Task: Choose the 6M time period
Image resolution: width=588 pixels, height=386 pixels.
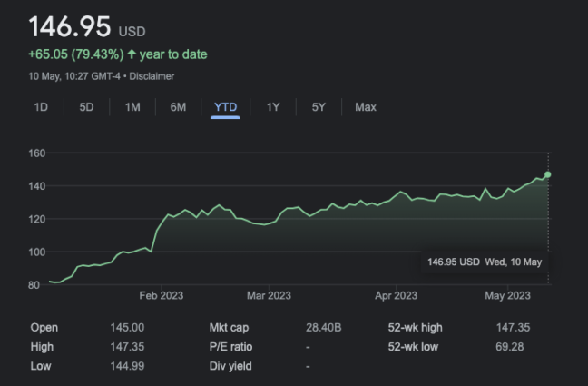Action: pyautogui.click(x=178, y=107)
